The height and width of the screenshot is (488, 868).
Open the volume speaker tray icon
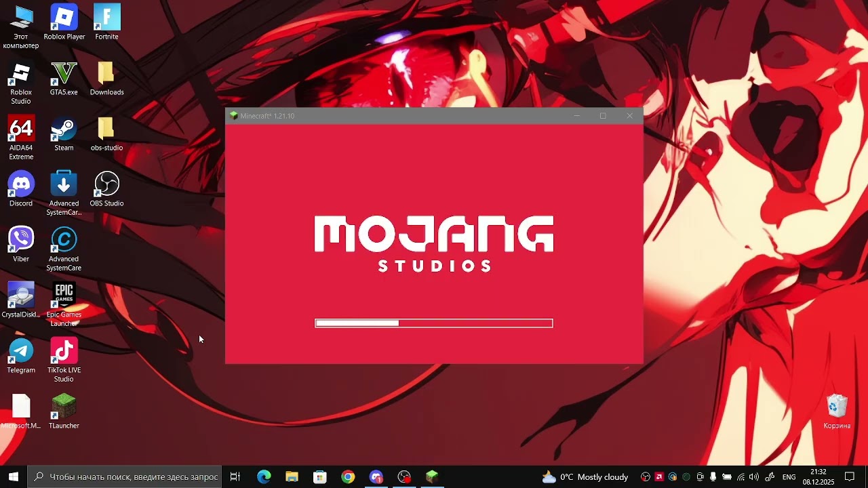coord(754,477)
